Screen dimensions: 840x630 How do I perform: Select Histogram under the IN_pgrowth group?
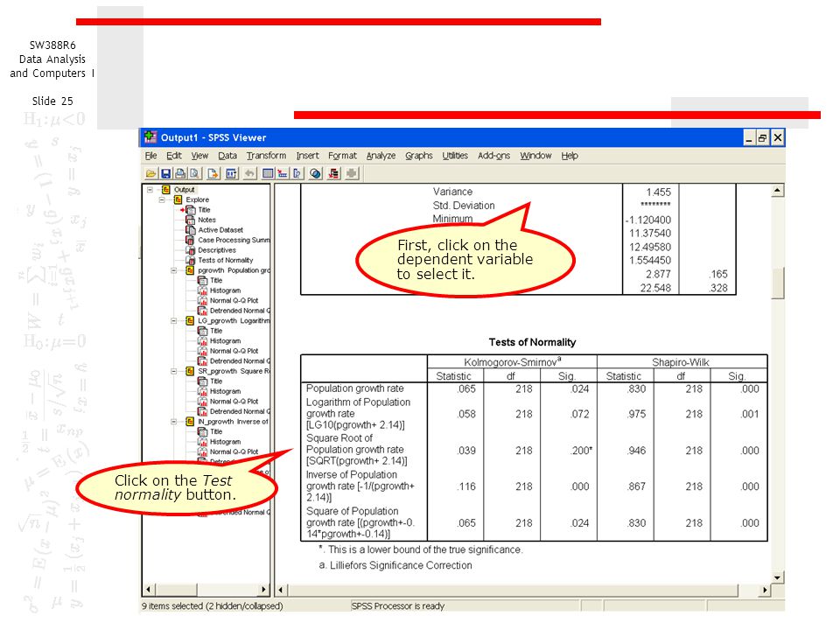[x=225, y=442]
